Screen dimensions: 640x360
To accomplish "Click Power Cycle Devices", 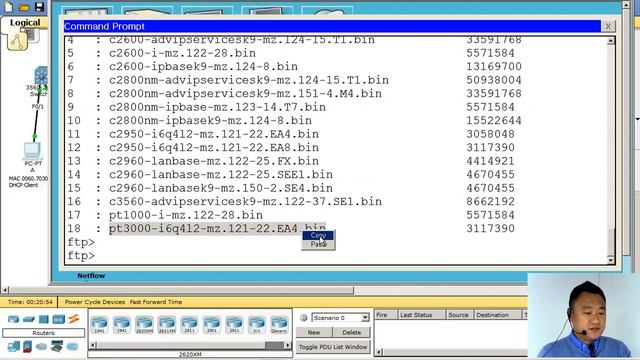I will click(95, 302).
